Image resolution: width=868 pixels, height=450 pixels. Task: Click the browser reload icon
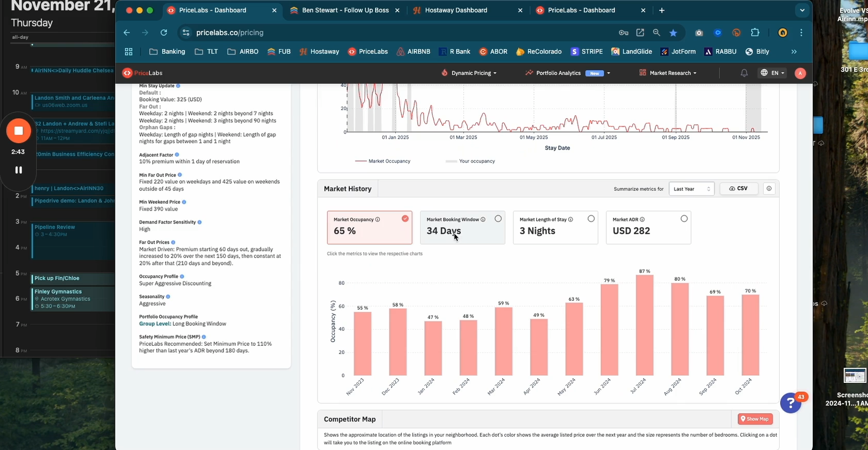pyautogui.click(x=164, y=33)
